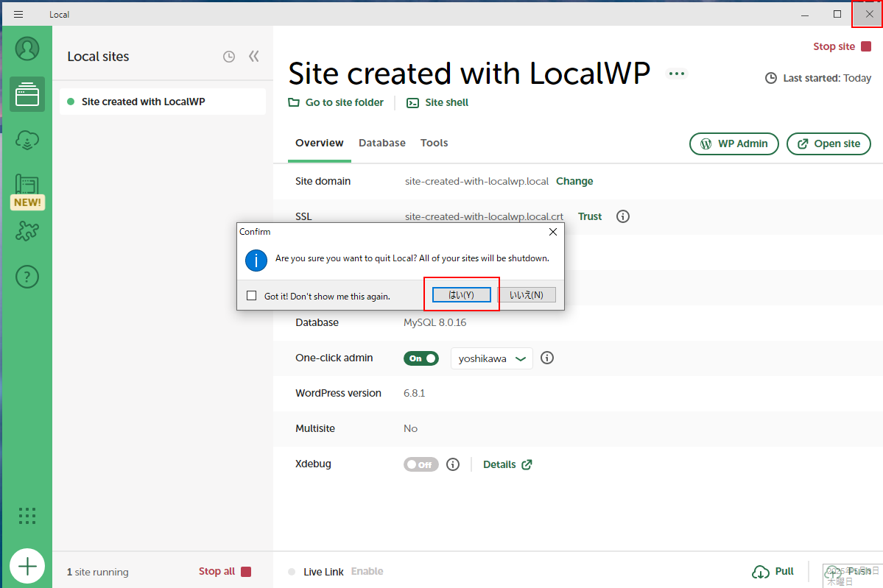Sort sites using the clock icon
The height and width of the screenshot is (588, 883).
pyautogui.click(x=229, y=57)
